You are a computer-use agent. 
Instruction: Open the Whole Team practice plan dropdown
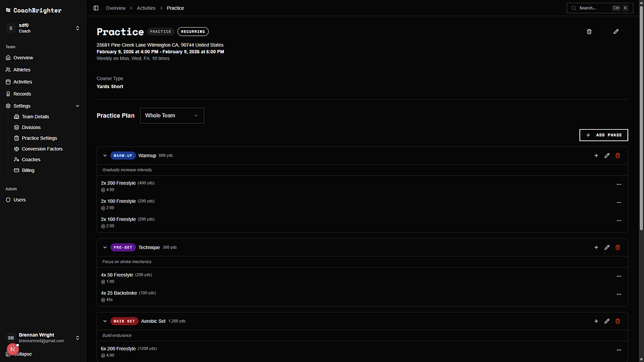[x=171, y=116]
